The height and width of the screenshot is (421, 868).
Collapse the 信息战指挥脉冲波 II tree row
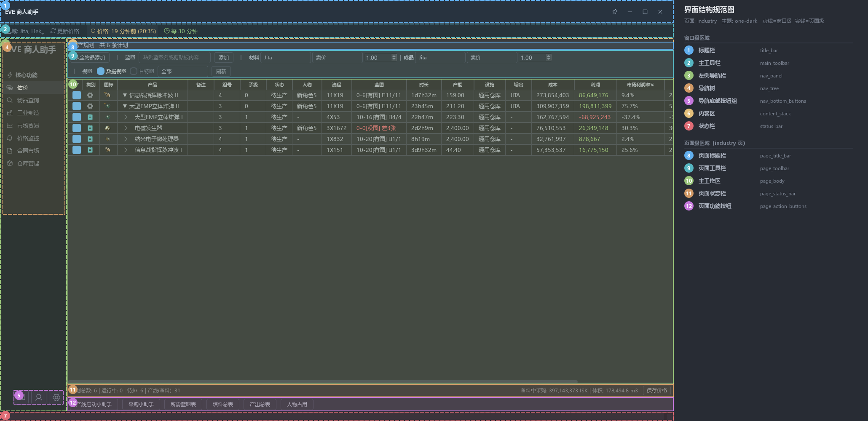[125, 96]
